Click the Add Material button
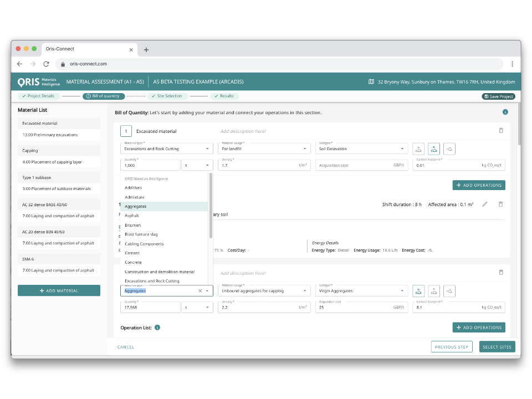The height and width of the screenshot is (399, 532). click(59, 290)
